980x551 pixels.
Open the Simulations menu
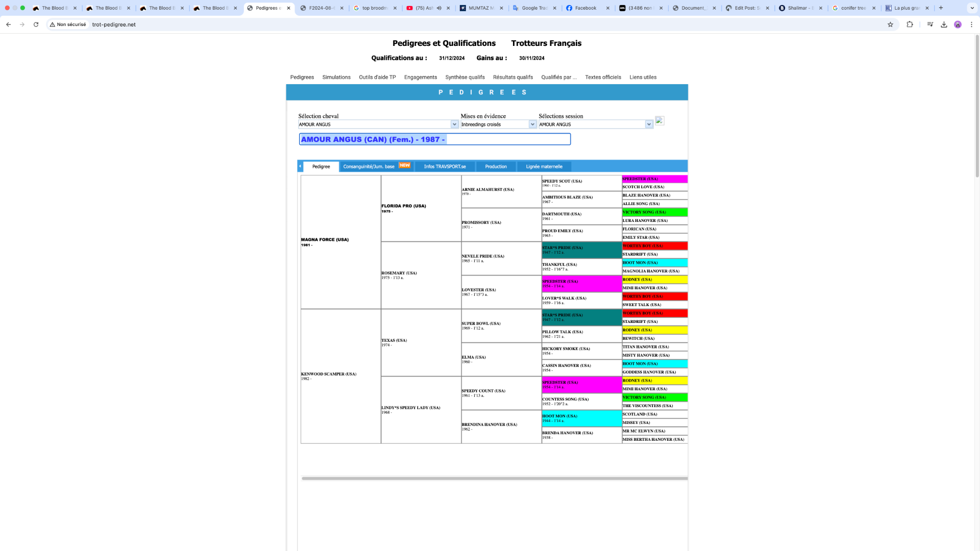(336, 78)
